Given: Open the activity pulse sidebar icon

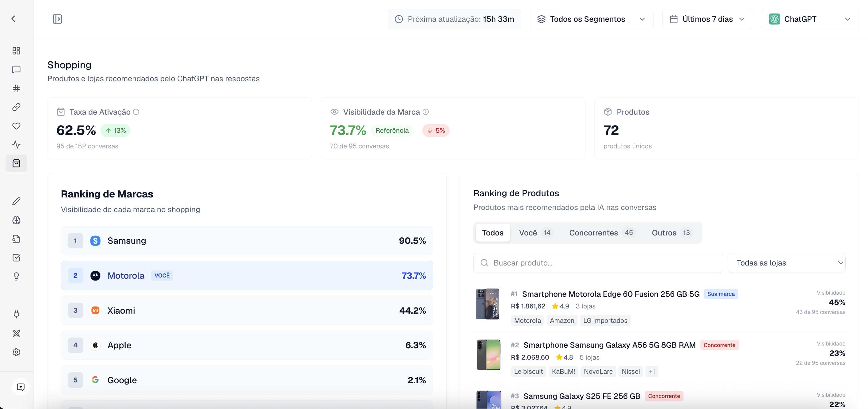Looking at the screenshot, I should click(x=16, y=145).
